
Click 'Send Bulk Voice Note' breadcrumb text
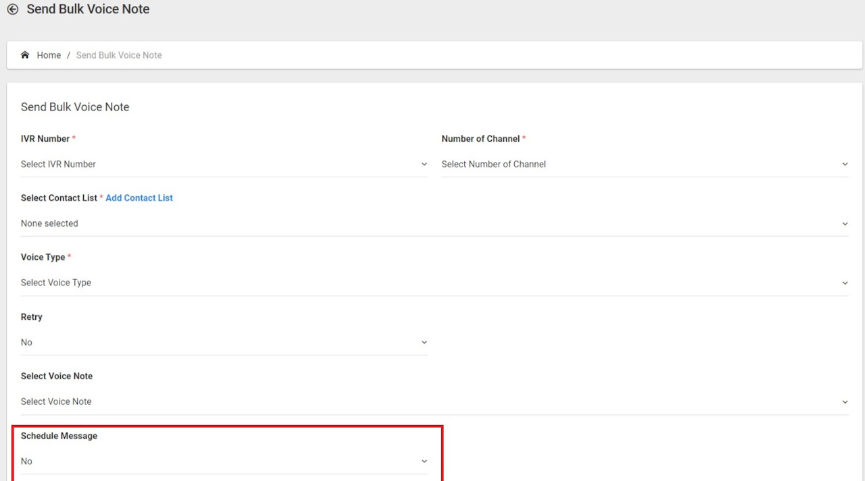(119, 55)
